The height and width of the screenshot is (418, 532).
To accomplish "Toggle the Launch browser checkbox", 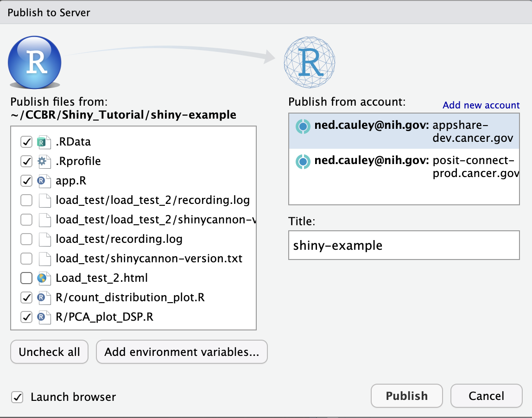I will click(18, 397).
